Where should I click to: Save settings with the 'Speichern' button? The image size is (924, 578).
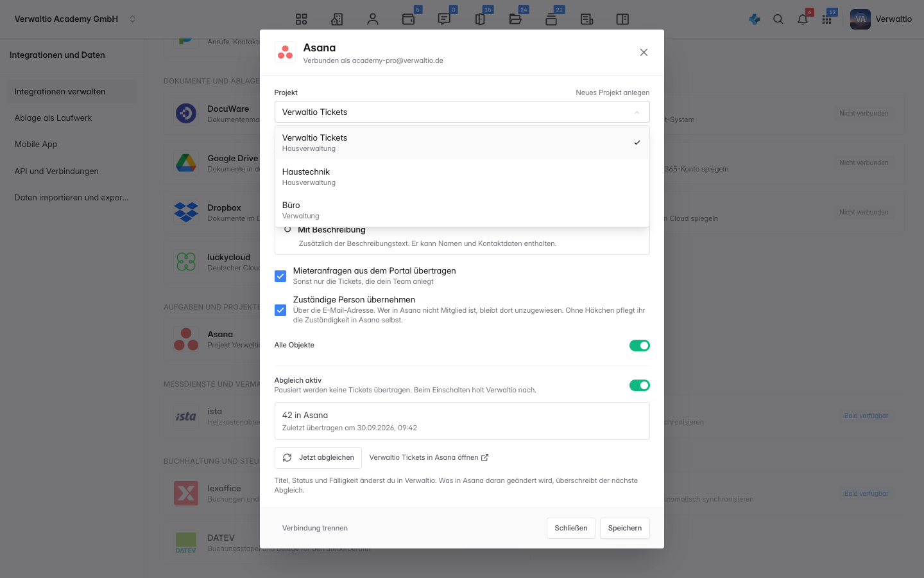(625, 528)
